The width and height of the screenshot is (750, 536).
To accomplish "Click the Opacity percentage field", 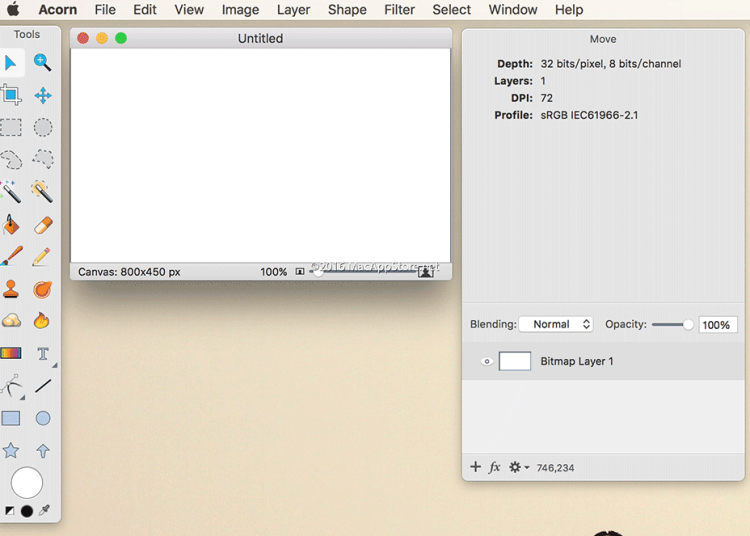I will point(717,325).
